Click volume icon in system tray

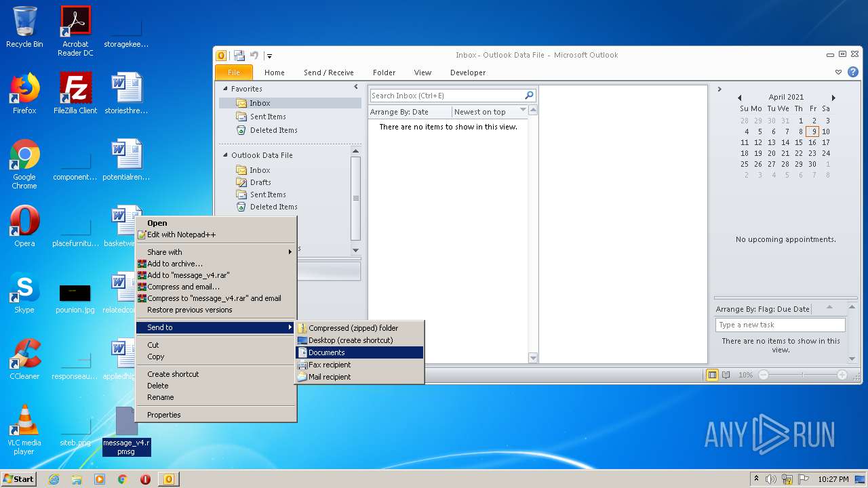(771, 479)
